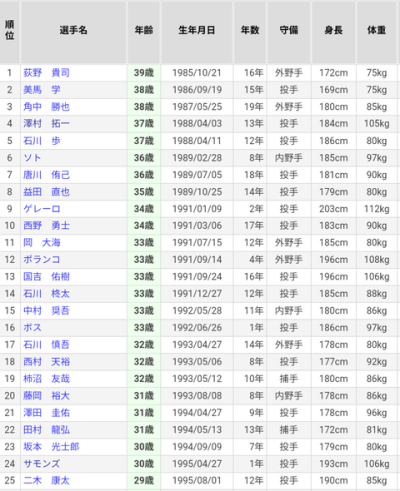Sort by 体重 column header
The image size is (400, 491).
376,30
